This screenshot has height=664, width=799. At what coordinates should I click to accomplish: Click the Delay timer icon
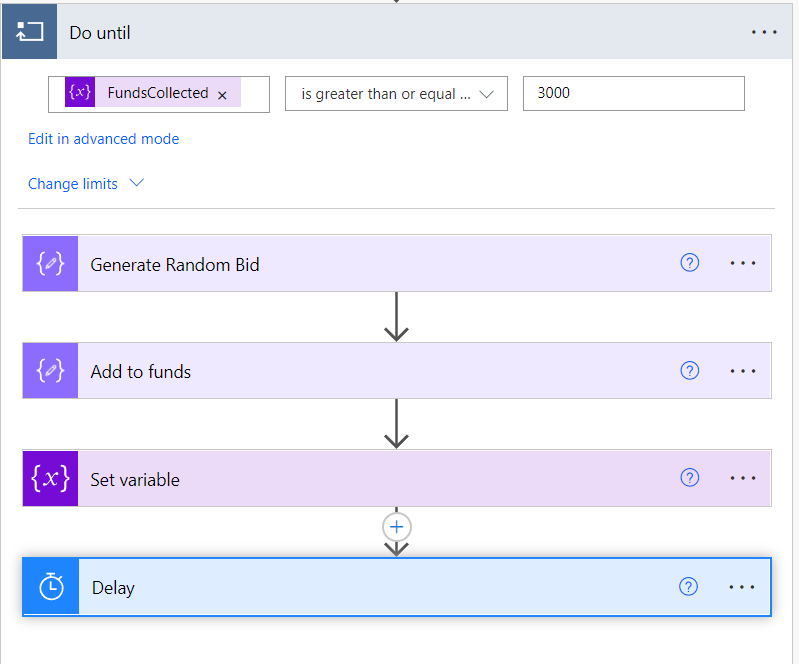tap(51, 587)
